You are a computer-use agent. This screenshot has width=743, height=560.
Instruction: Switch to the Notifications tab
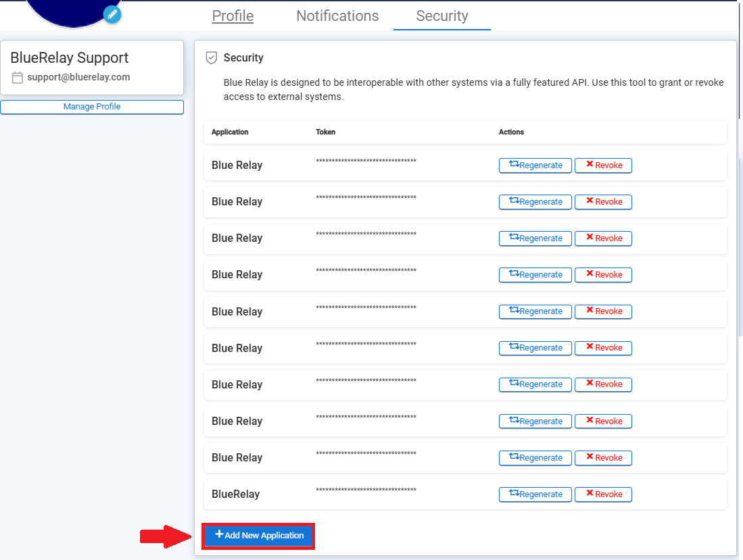[x=337, y=16]
